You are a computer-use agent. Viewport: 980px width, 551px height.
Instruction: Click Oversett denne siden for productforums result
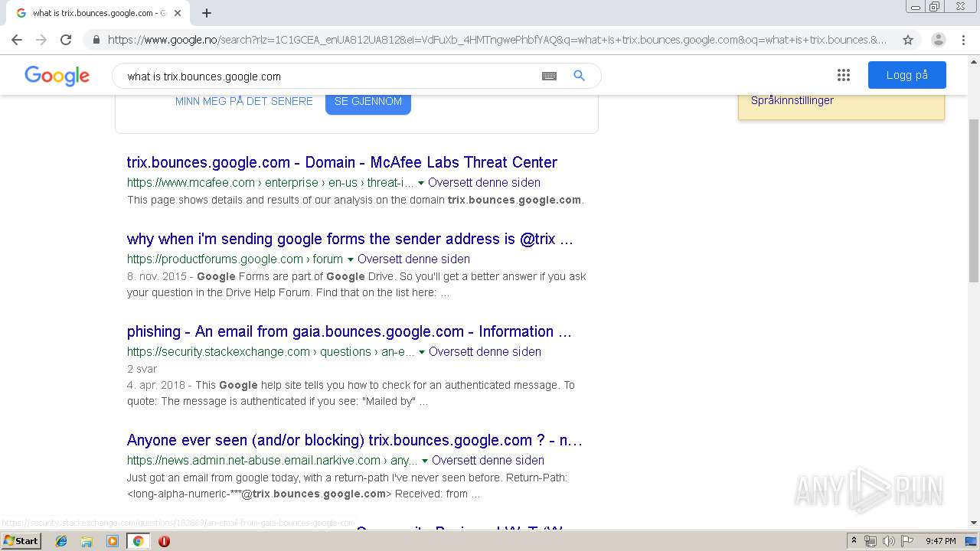pyautogui.click(x=413, y=259)
